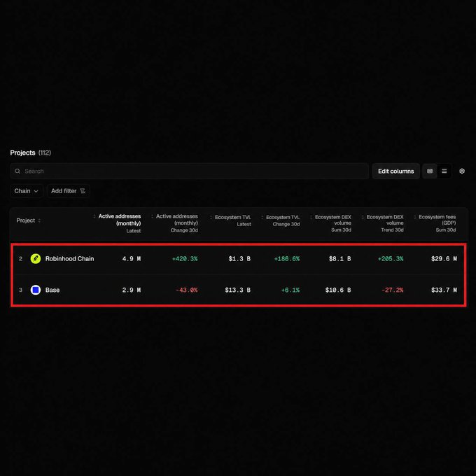
Task: Sort by Active addresses Change 30d column
Action: point(175,223)
